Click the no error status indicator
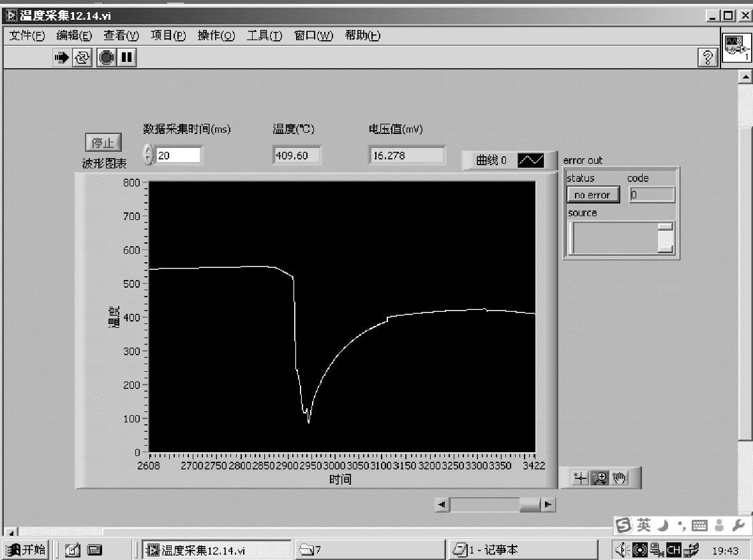The width and height of the screenshot is (753, 560). tap(593, 195)
